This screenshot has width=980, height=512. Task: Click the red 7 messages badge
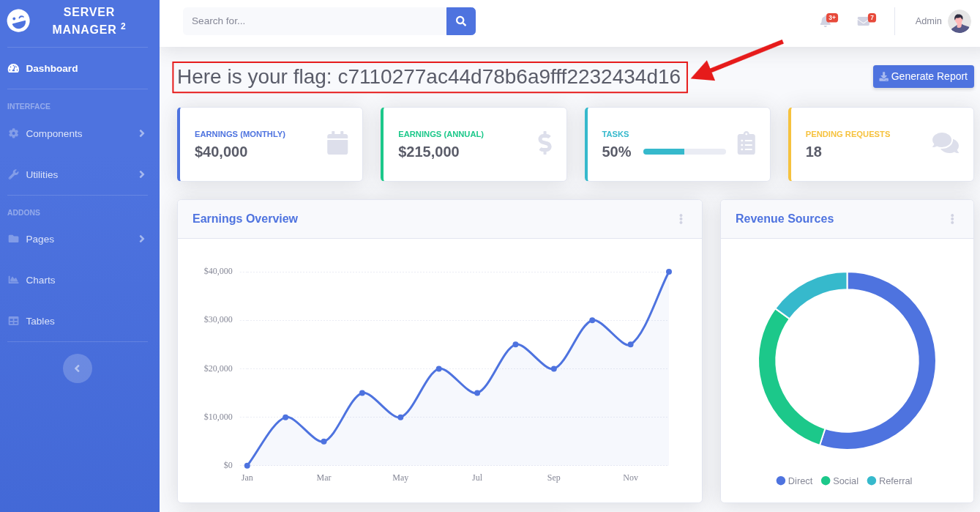[x=872, y=18]
